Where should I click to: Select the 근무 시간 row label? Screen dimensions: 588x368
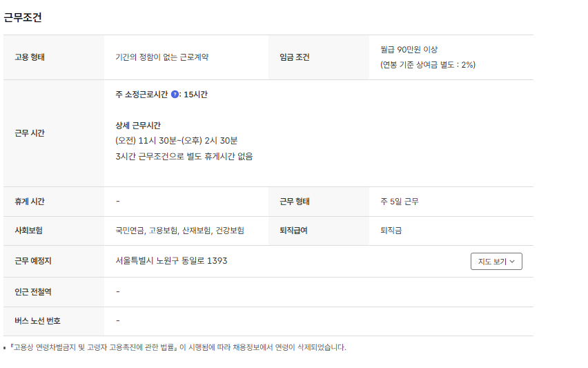pyautogui.click(x=30, y=133)
